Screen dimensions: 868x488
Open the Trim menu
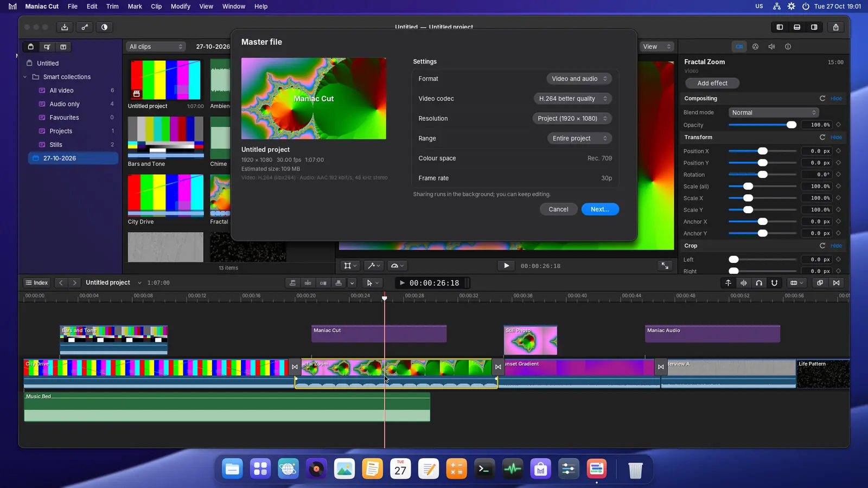112,7
